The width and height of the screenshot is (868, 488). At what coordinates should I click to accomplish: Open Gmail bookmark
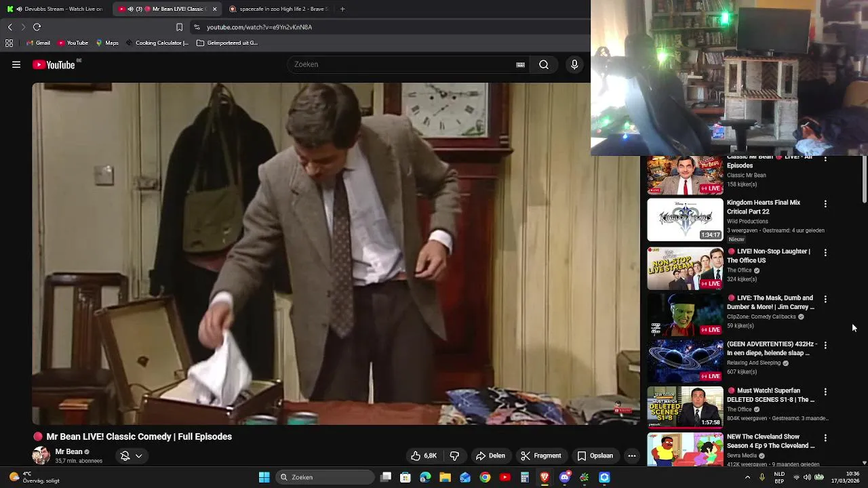[x=38, y=43]
